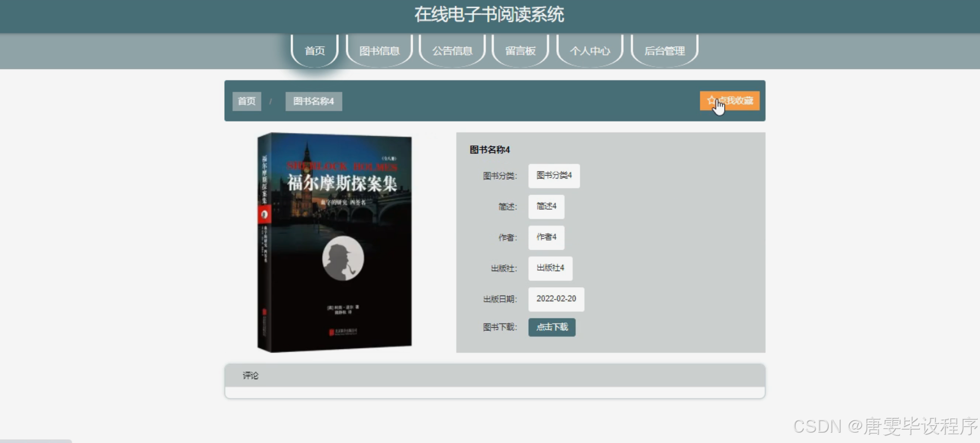Click the 图书分类: label

pos(500,176)
